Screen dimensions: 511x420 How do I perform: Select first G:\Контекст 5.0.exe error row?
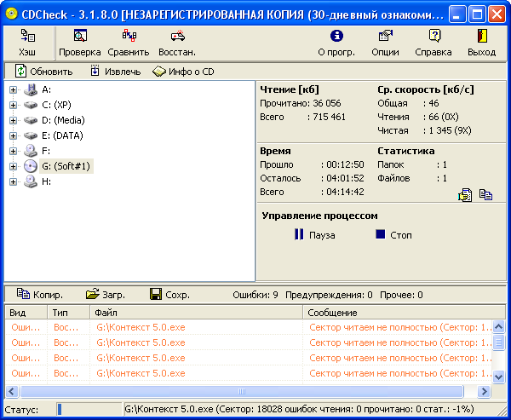(x=249, y=327)
